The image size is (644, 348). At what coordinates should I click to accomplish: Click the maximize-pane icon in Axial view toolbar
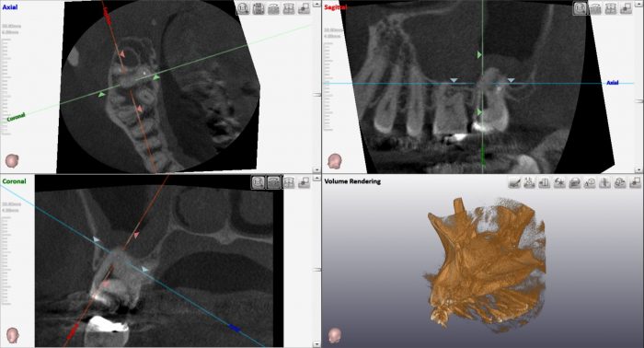304,8
